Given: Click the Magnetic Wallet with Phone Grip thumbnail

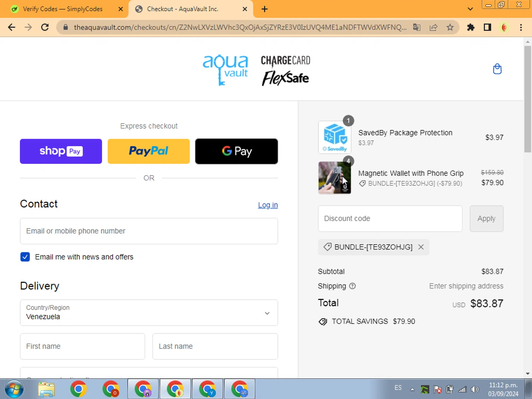Looking at the screenshot, I should [335, 178].
